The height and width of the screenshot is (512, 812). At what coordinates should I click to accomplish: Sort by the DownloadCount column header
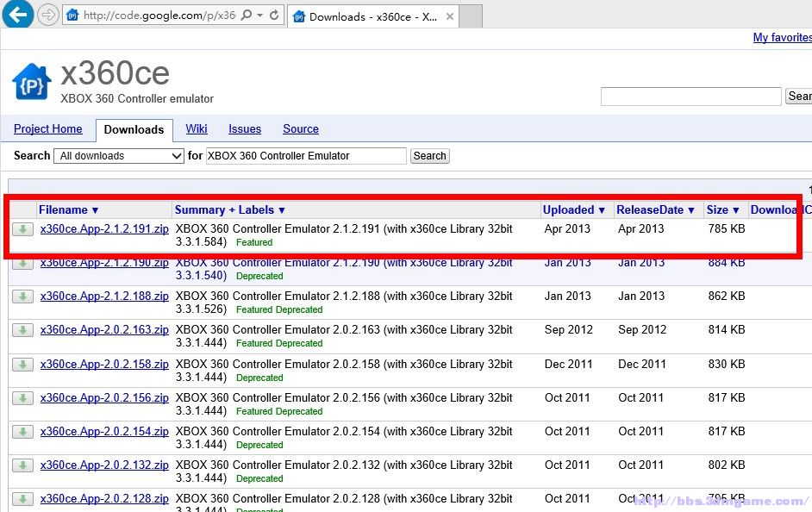coord(781,209)
